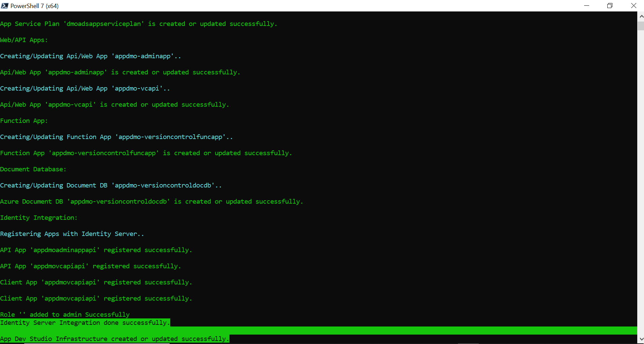Minimize the PowerShell 7 window
This screenshot has height=344, width=644.
[x=586, y=6]
